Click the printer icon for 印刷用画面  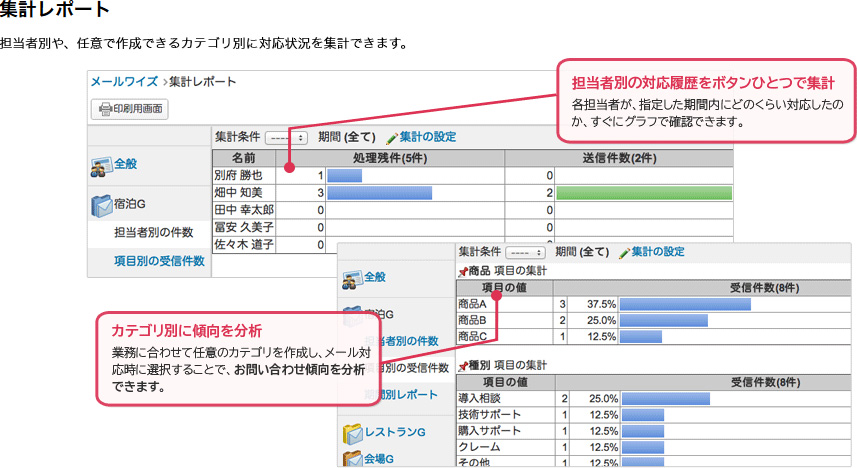(x=102, y=109)
